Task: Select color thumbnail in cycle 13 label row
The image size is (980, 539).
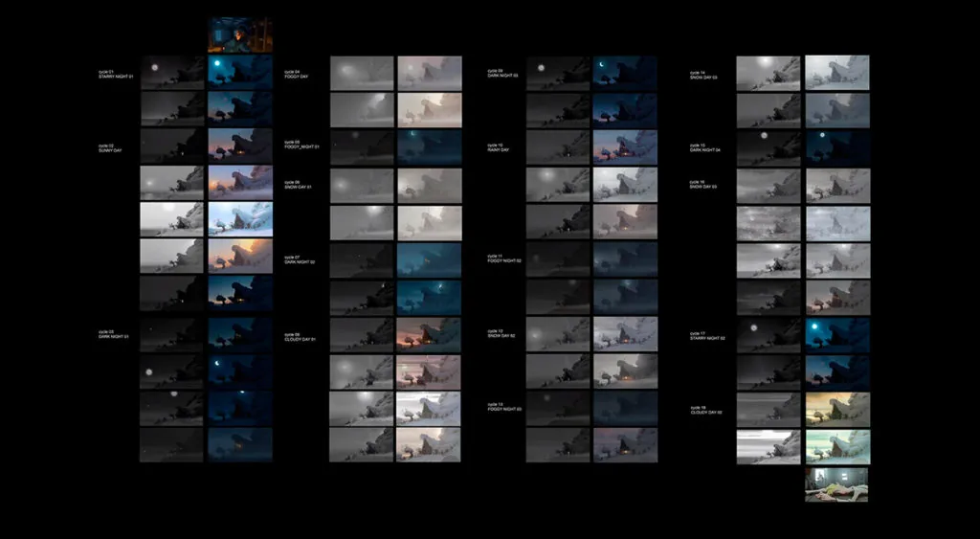Action: point(625,408)
